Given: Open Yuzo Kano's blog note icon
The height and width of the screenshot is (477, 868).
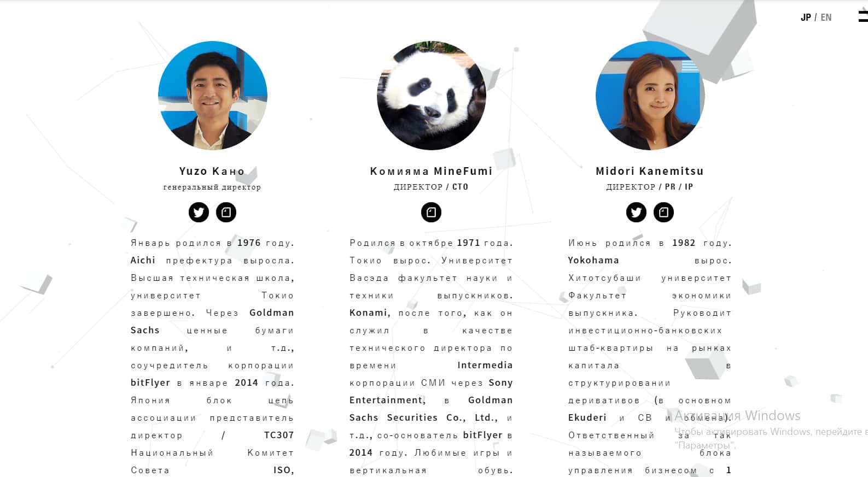Looking at the screenshot, I should pos(226,212).
